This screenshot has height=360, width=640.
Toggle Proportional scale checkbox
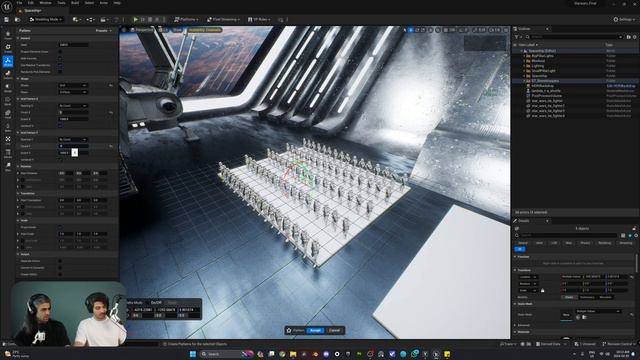[60, 227]
